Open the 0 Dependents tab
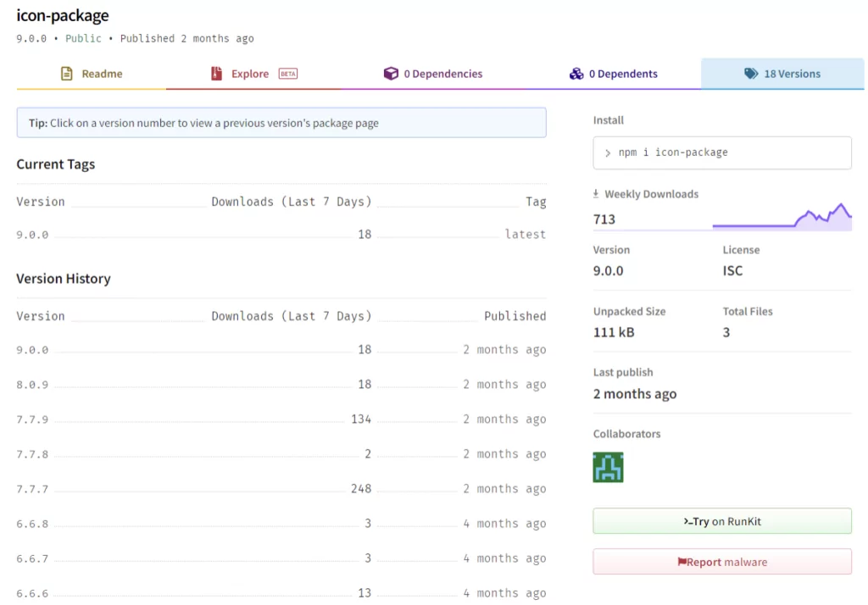 coord(614,74)
